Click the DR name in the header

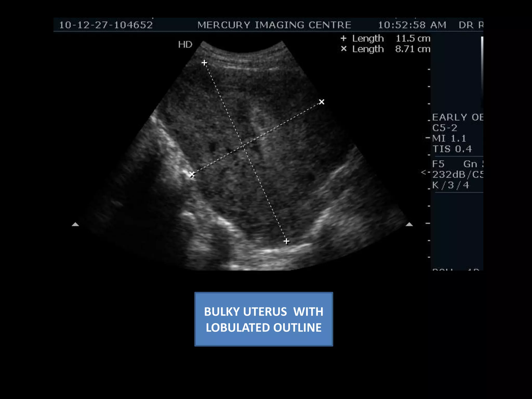point(471,25)
